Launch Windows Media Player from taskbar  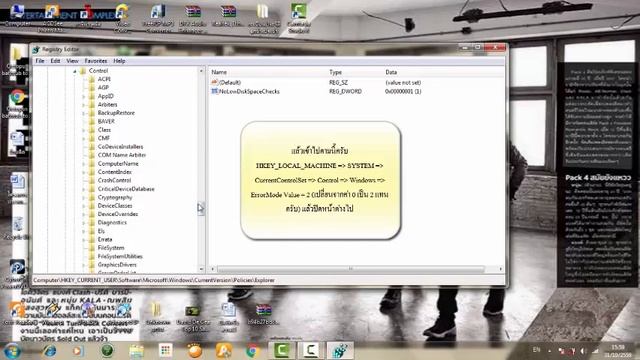tap(78, 351)
